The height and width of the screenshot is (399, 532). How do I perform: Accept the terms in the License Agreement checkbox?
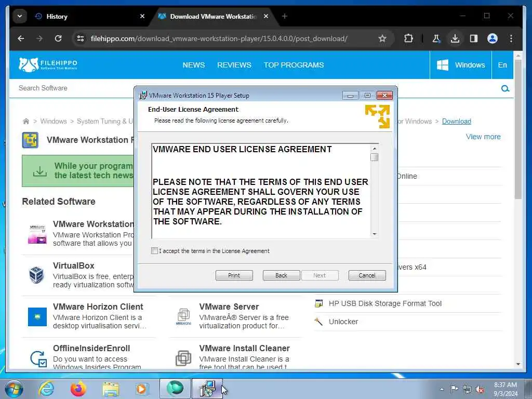(154, 251)
